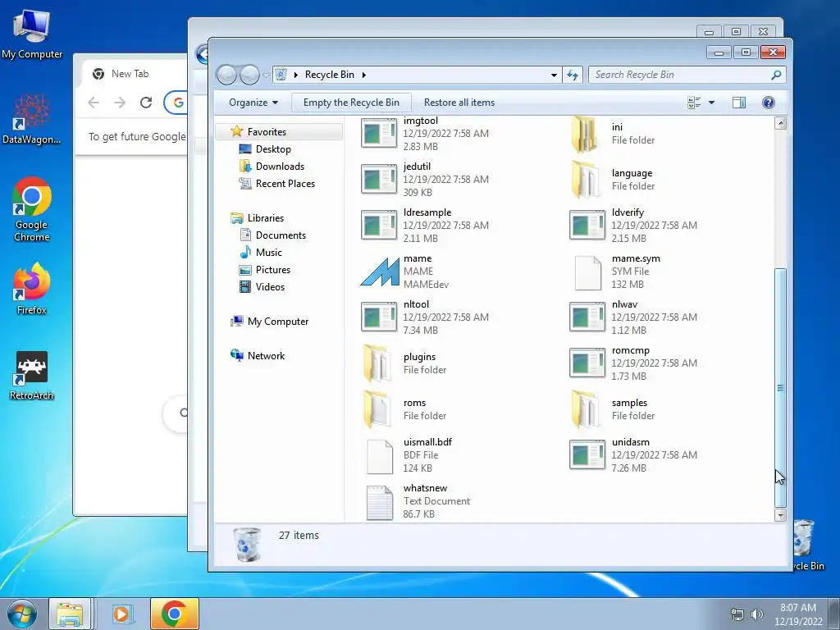This screenshot has height=630, width=840.
Task: Select the nltool file icon
Action: 379,317
